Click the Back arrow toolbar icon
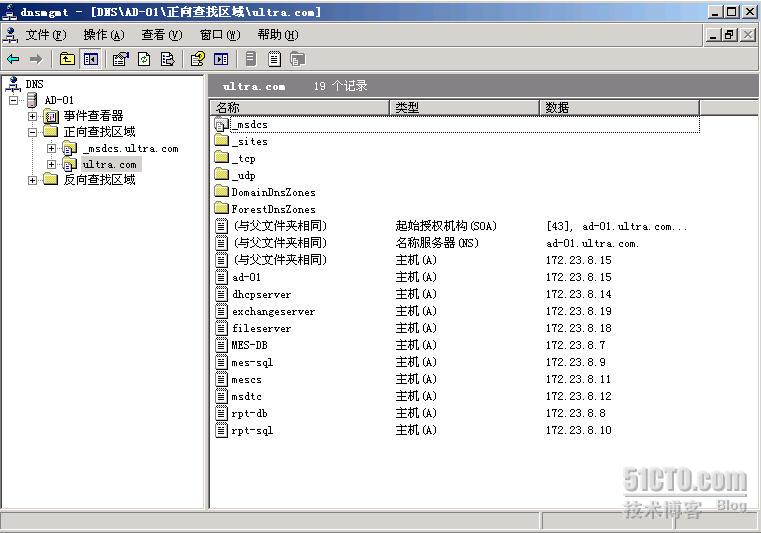 [14, 59]
